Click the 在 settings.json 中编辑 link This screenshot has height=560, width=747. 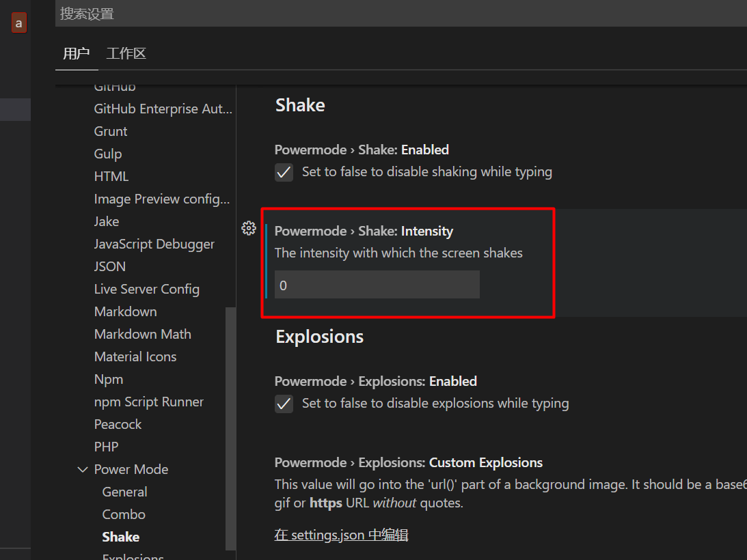[x=341, y=535]
